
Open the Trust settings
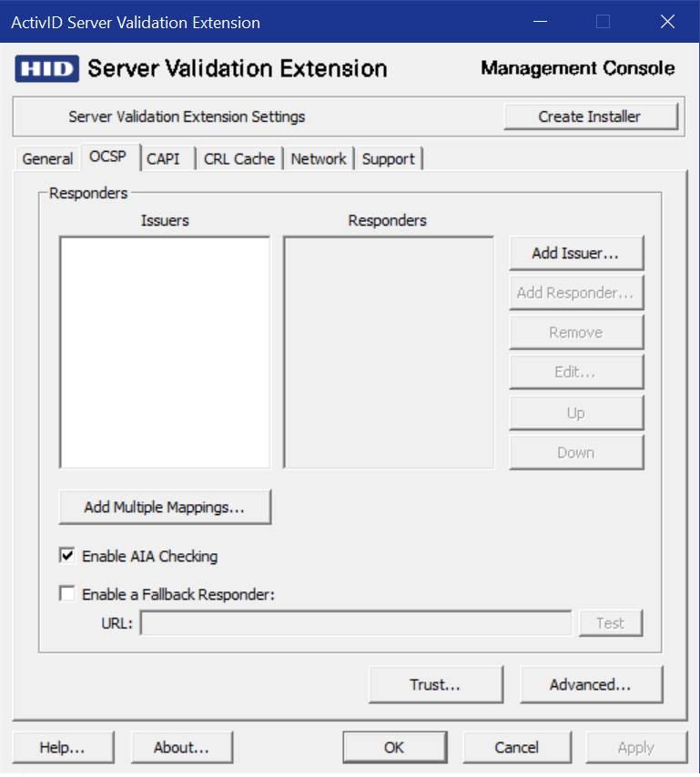(x=435, y=684)
